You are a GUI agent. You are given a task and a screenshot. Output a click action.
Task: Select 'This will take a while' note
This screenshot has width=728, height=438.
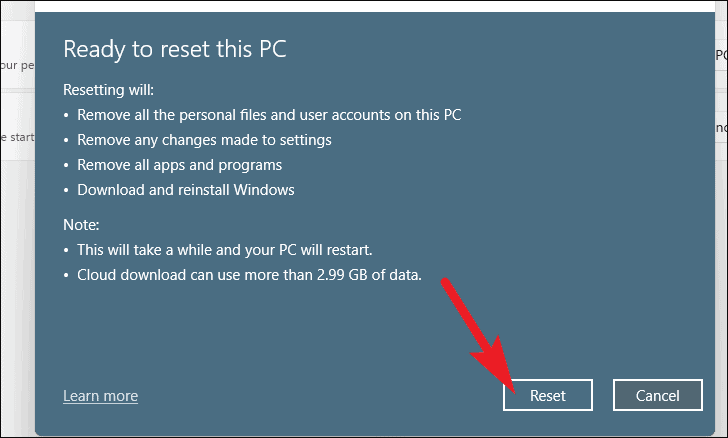pyautogui.click(x=225, y=250)
